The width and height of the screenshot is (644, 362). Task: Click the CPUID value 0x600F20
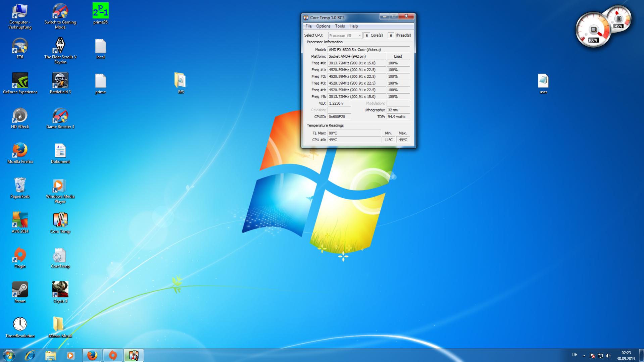point(339,117)
